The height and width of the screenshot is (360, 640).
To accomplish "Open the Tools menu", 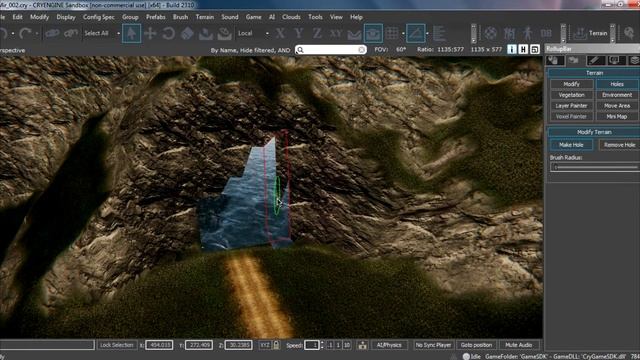I will [315, 17].
